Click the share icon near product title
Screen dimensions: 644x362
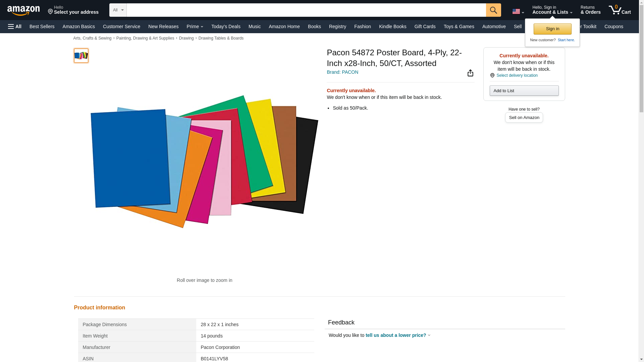(x=470, y=73)
